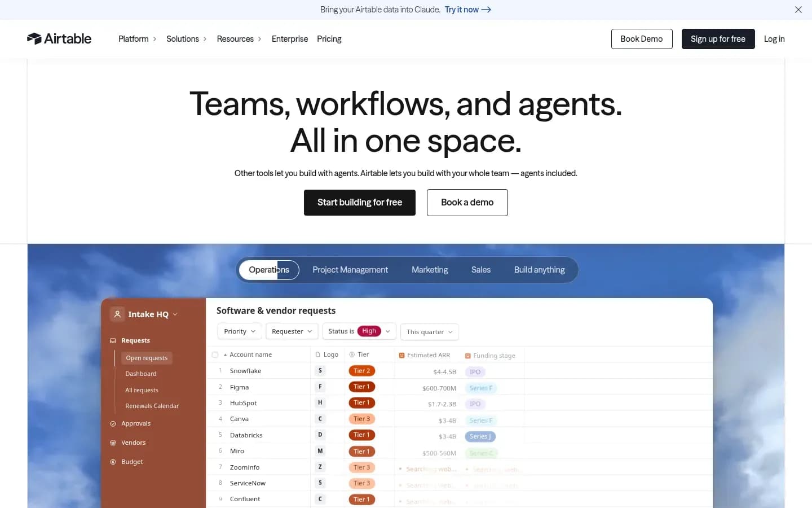The height and width of the screenshot is (508, 812).
Task: Expand the Platform menu
Action: click(x=137, y=39)
